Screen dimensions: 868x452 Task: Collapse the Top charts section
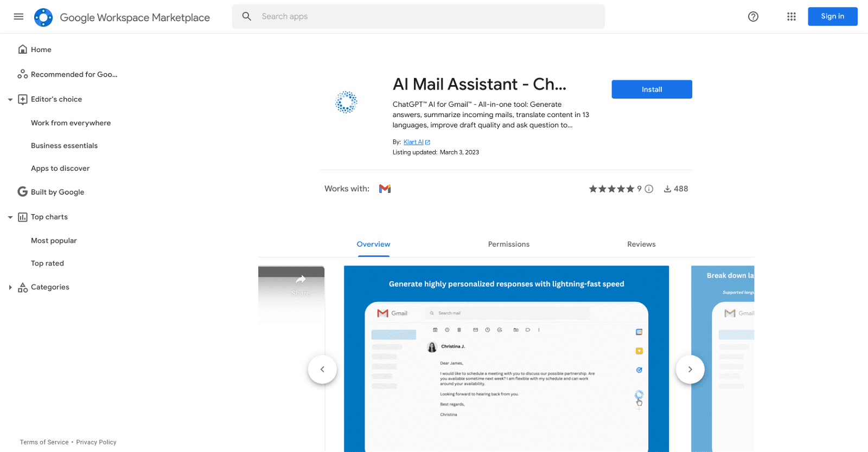coord(10,217)
